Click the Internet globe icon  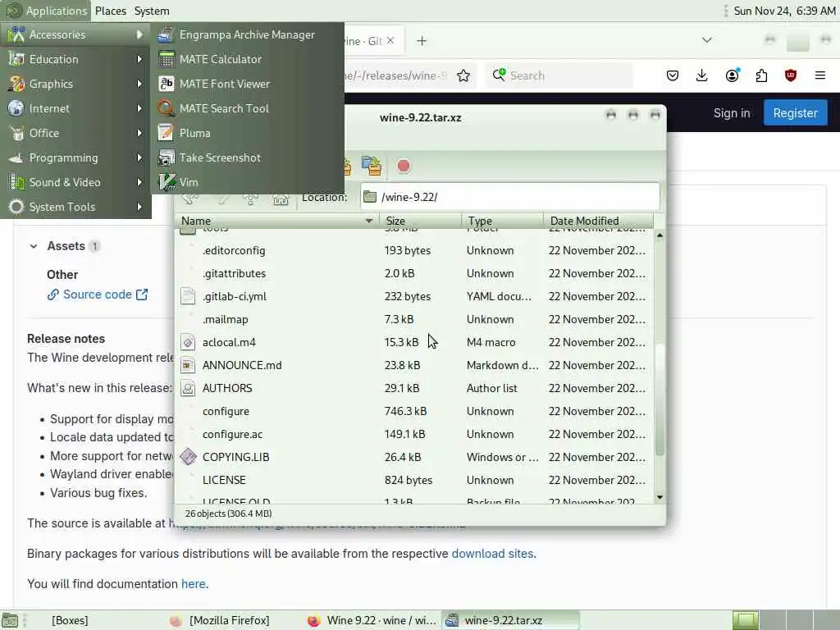coord(16,109)
